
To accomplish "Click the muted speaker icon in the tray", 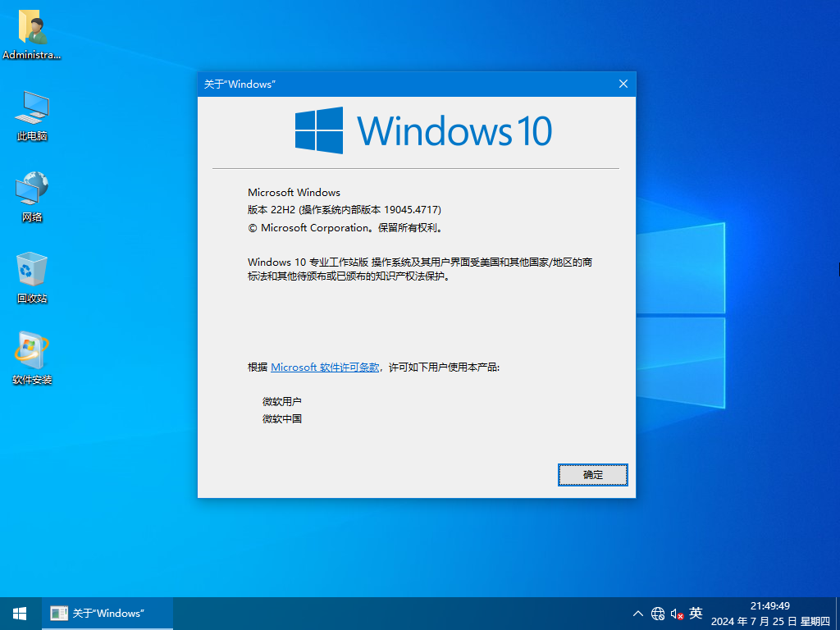I will (x=675, y=613).
